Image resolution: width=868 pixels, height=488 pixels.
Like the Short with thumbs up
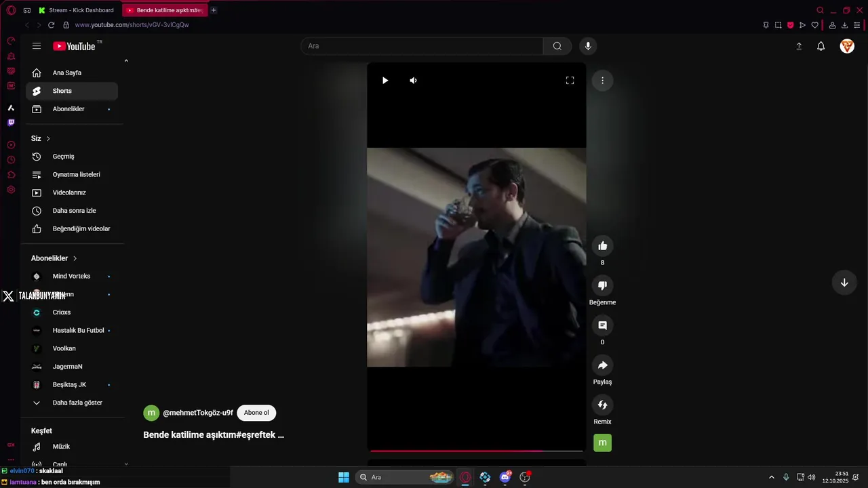(x=602, y=245)
